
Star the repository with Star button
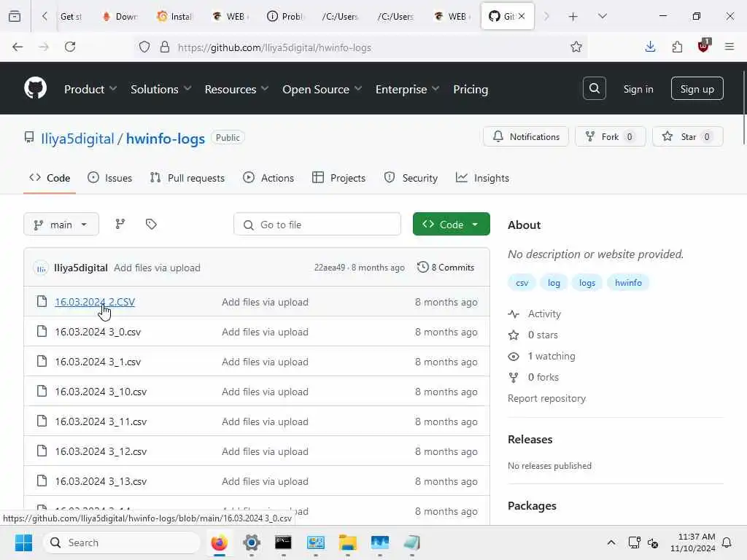tap(687, 136)
